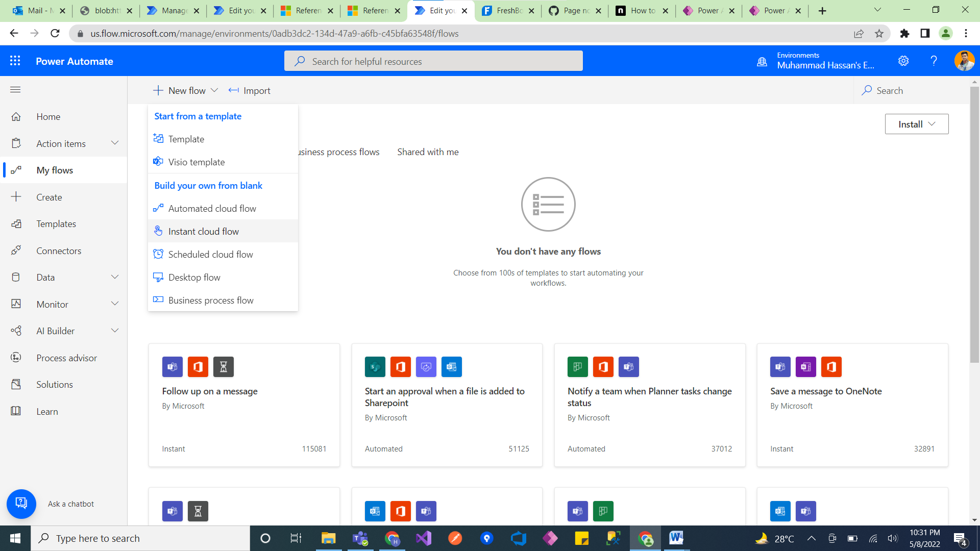This screenshot has height=551, width=980.
Task: Open Microsoft Word from the taskbar
Action: coord(676,538)
